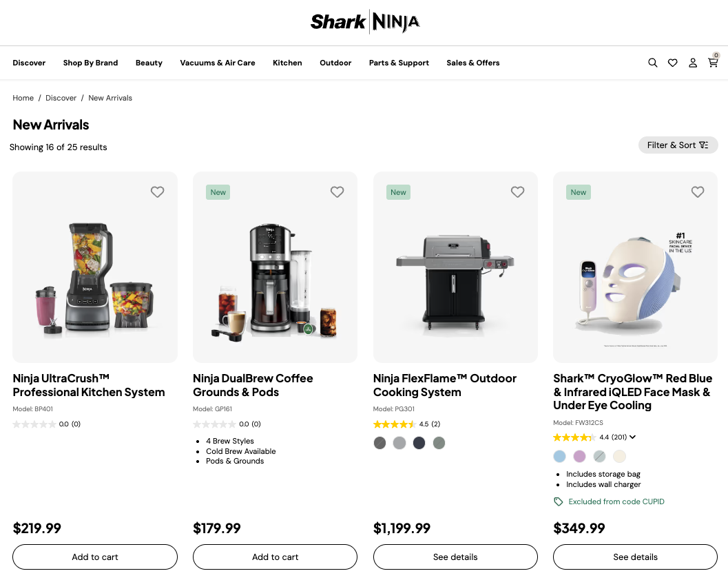
Task: Favorite the Ninja UltraCrush Kitchen System
Action: pyautogui.click(x=157, y=192)
